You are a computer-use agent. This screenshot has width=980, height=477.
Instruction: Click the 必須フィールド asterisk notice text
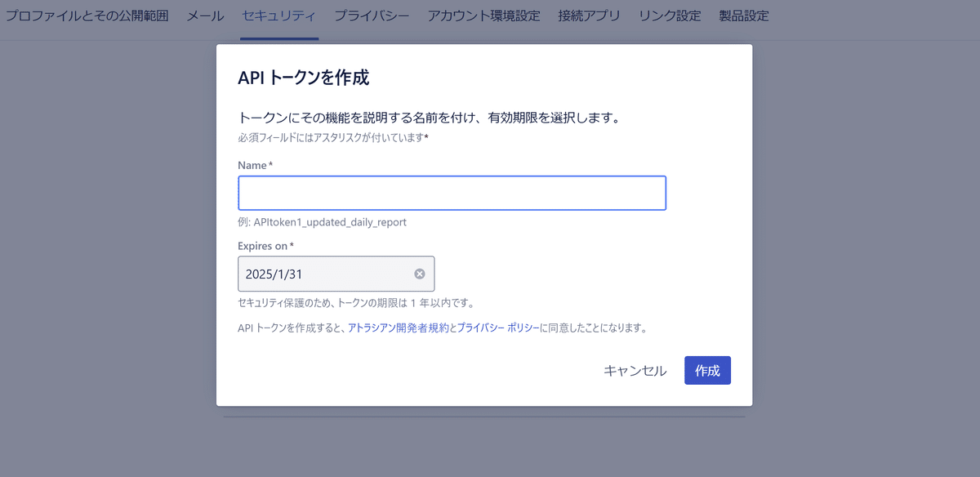coord(333,138)
